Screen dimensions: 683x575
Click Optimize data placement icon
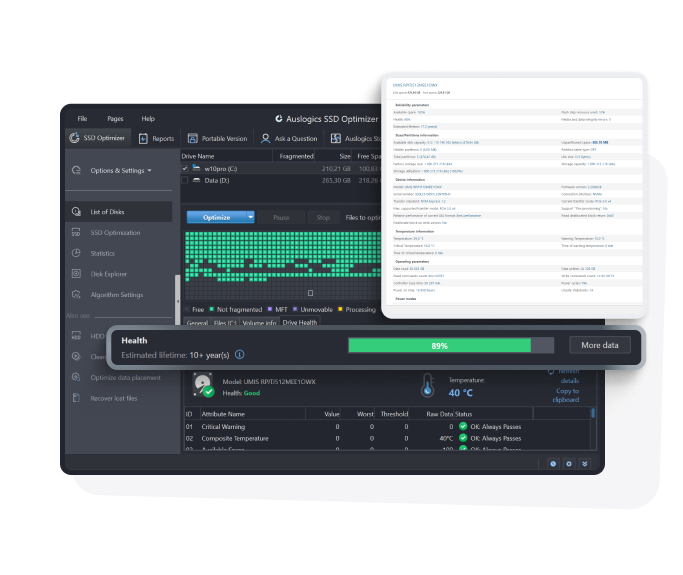coord(76,377)
